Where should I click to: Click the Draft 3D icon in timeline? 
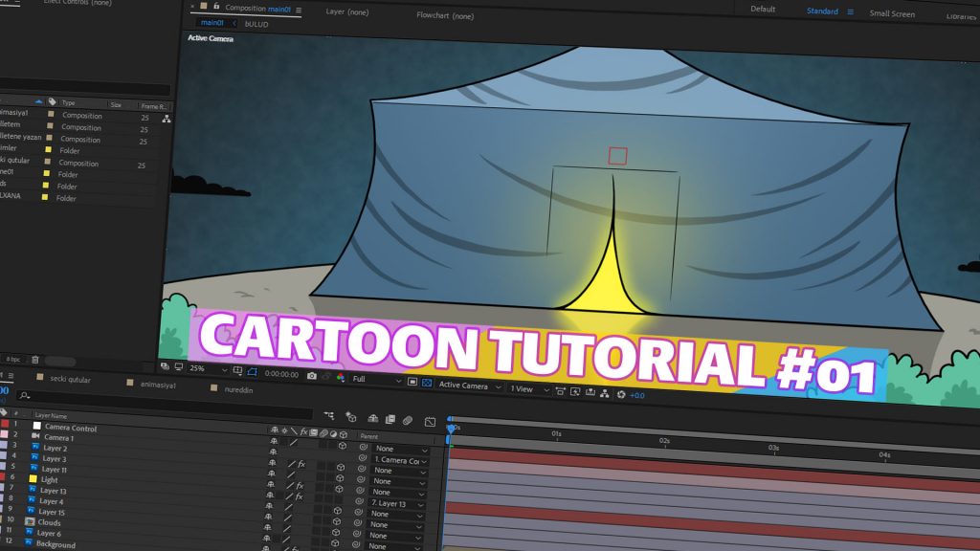[351, 417]
